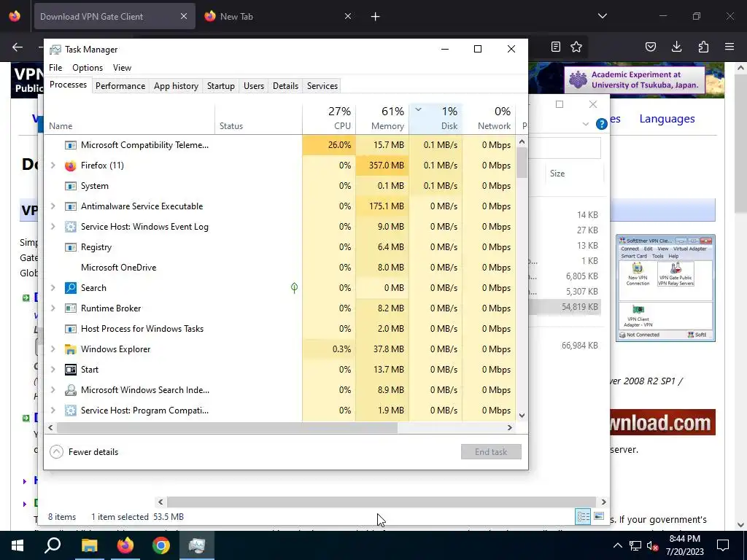Switch to the New Tab tab in Firefox

[x=277, y=17]
